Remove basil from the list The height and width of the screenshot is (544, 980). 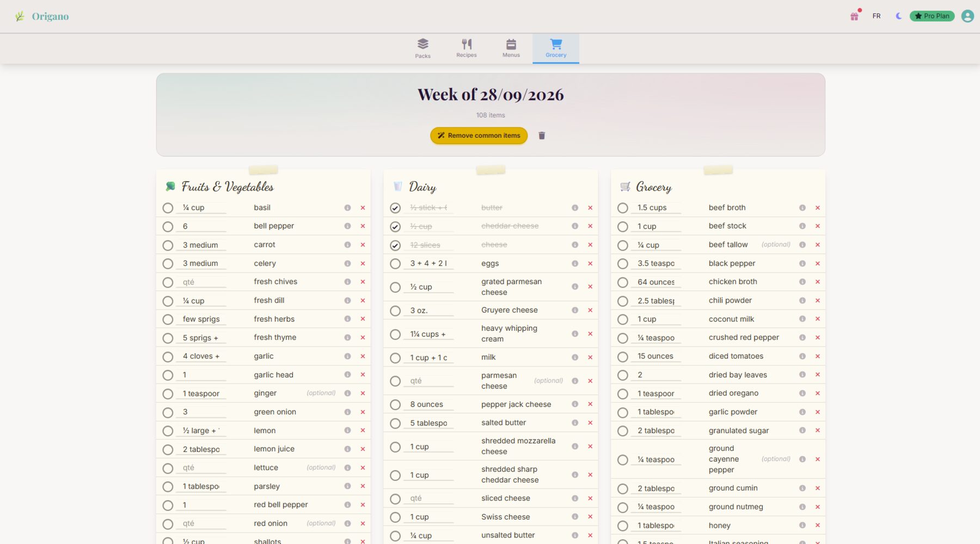(363, 208)
